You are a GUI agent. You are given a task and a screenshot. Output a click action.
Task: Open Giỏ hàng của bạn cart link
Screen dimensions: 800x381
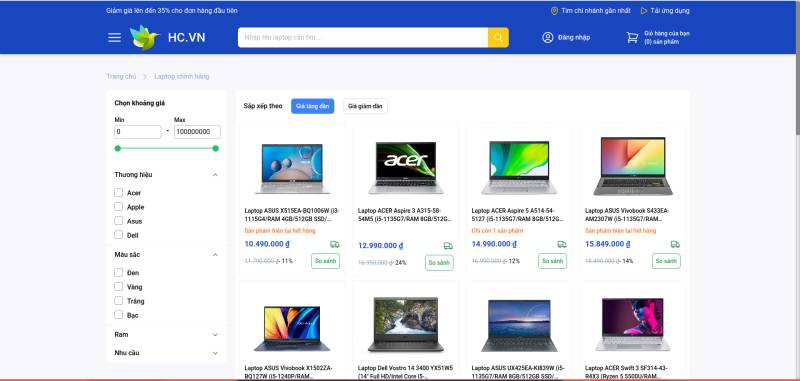(667, 37)
